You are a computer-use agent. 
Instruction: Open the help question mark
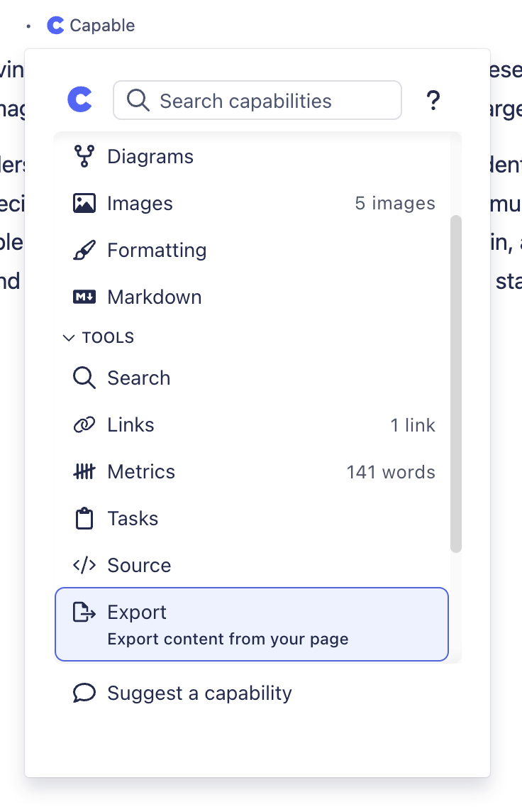[433, 101]
